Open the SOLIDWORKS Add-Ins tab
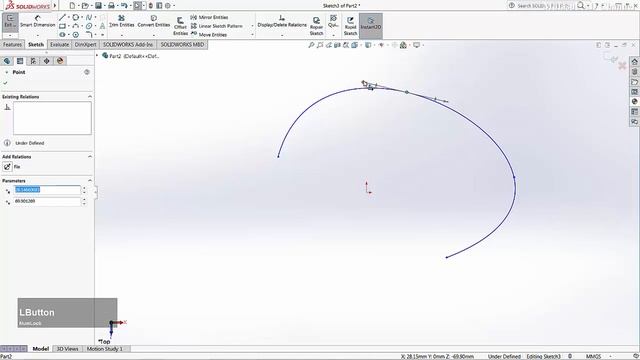The height and width of the screenshot is (360, 640). [x=128, y=44]
